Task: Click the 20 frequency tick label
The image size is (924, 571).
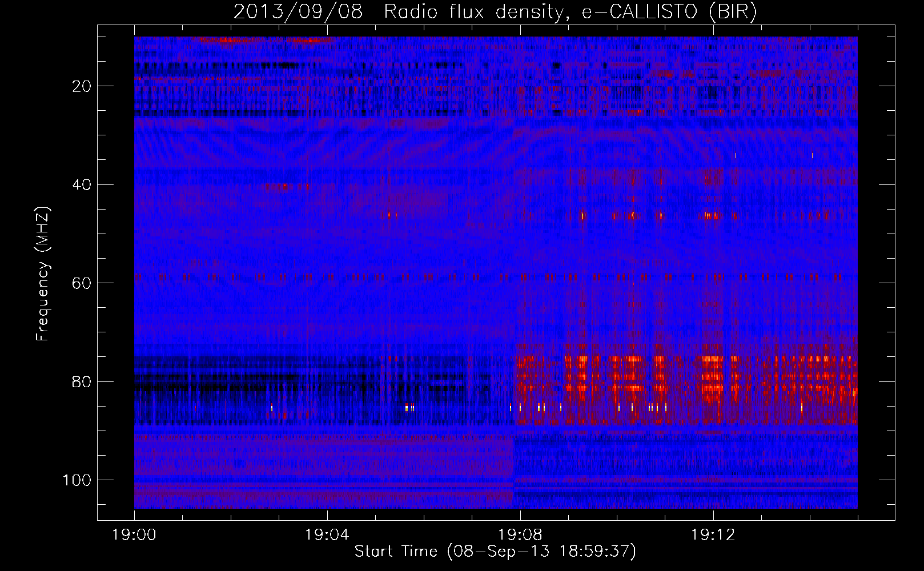Action: [82, 86]
